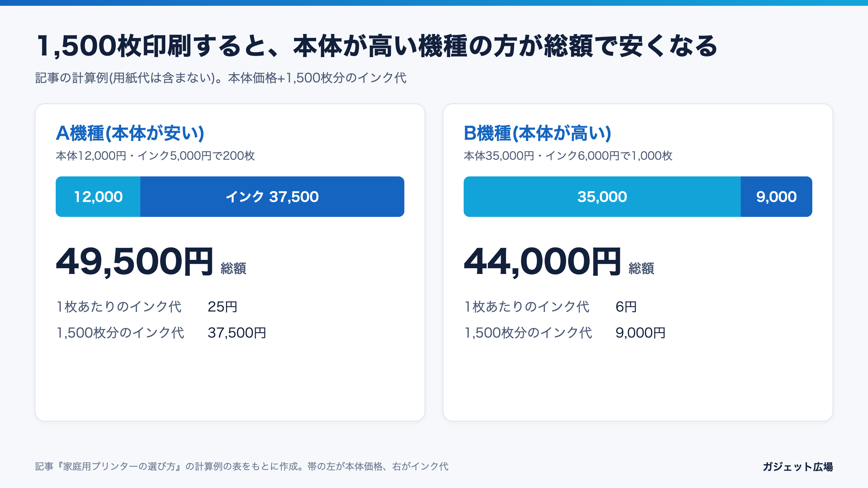Click 1枚あたりのインク代 label in B機種 card
This screenshot has width=868, height=488.
(527, 307)
